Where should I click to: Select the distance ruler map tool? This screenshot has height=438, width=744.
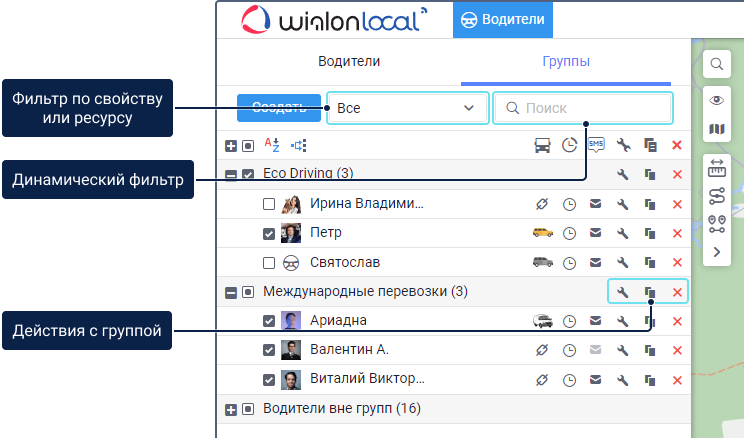[716, 168]
